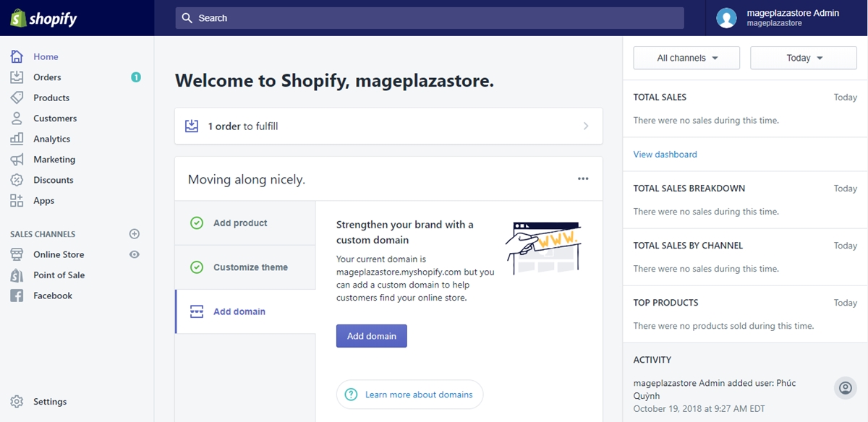Screen dimensions: 868x422
Task: Click the Apps grid icon
Action: coord(17,201)
